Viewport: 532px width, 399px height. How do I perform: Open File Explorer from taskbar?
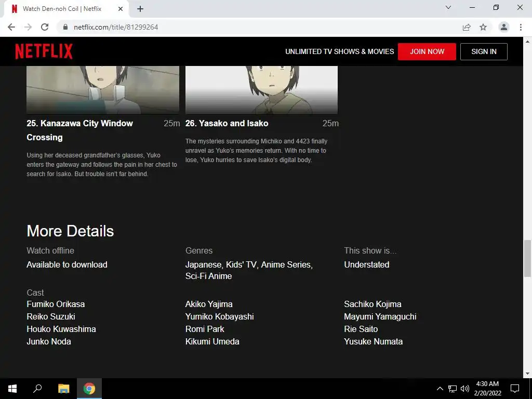click(63, 389)
